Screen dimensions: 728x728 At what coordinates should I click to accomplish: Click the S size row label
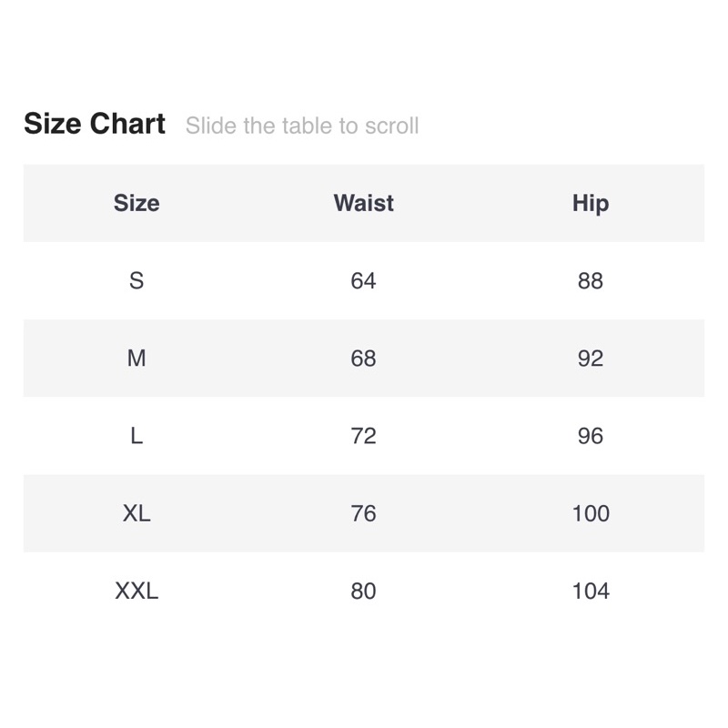[x=136, y=280]
